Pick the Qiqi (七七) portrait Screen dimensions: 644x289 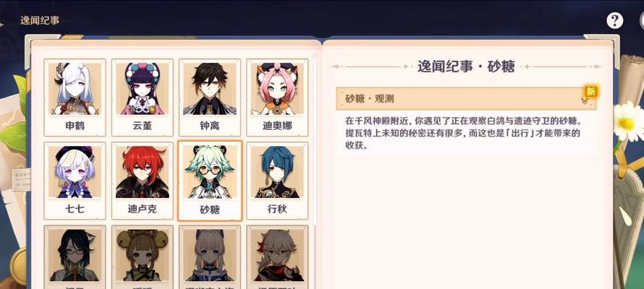pos(75,181)
